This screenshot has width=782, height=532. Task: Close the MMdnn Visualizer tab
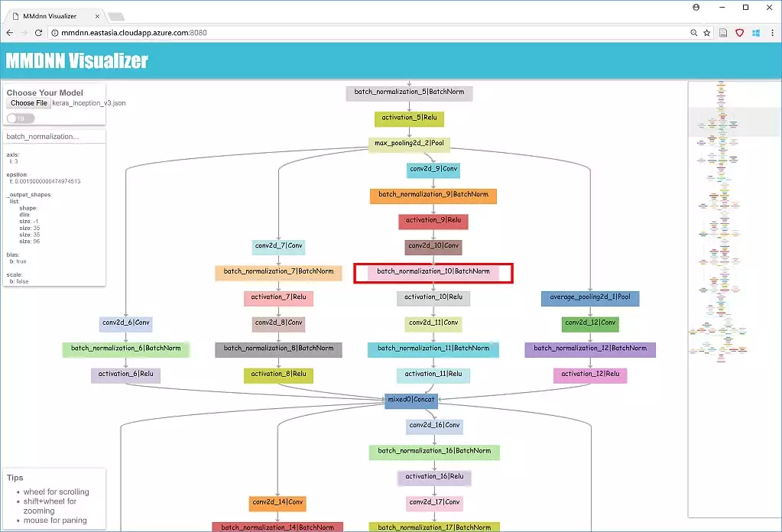coord(97,17)
